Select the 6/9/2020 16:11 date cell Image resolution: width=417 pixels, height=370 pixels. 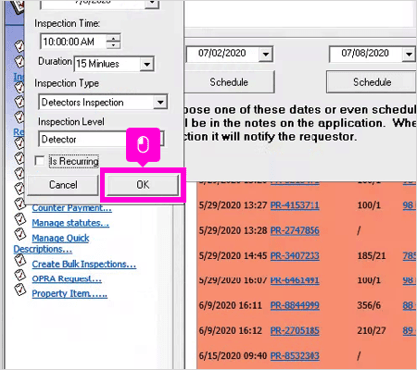point(230,305)
